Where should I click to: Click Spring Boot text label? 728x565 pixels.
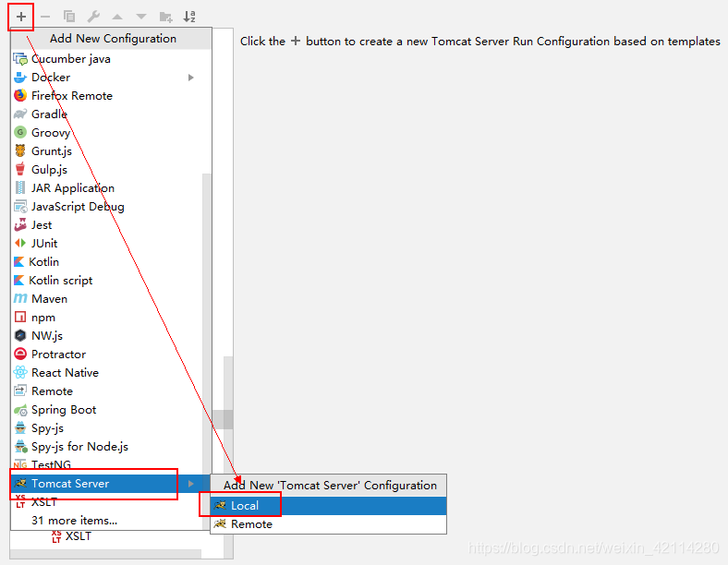[x=64, y=410]
